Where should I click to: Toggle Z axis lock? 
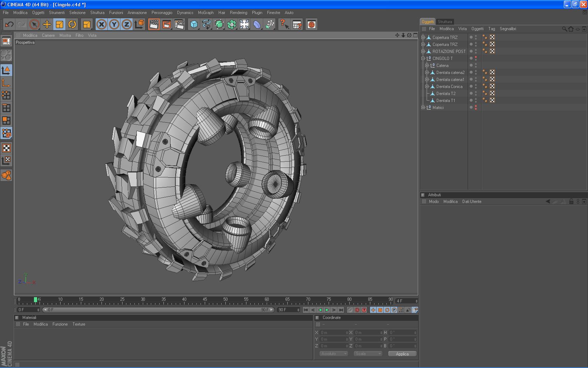pyautogui.click(x=127, y=24)
